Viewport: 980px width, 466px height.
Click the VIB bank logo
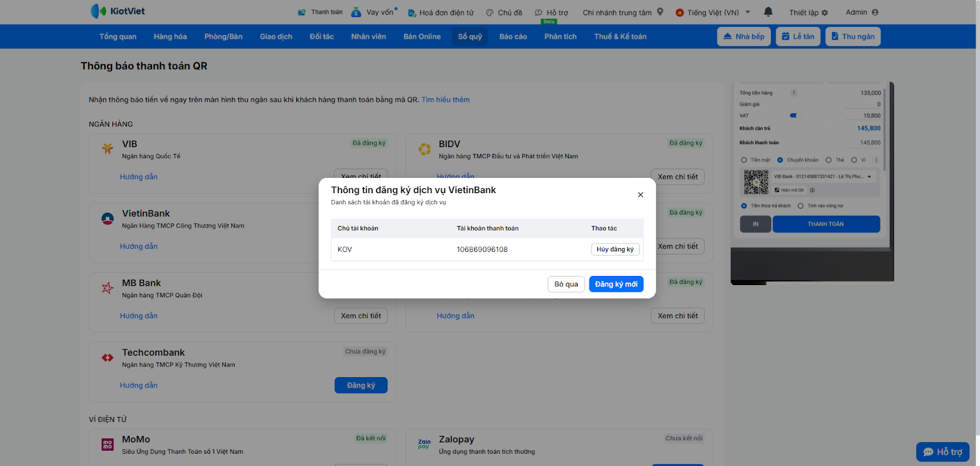(107, 148)
